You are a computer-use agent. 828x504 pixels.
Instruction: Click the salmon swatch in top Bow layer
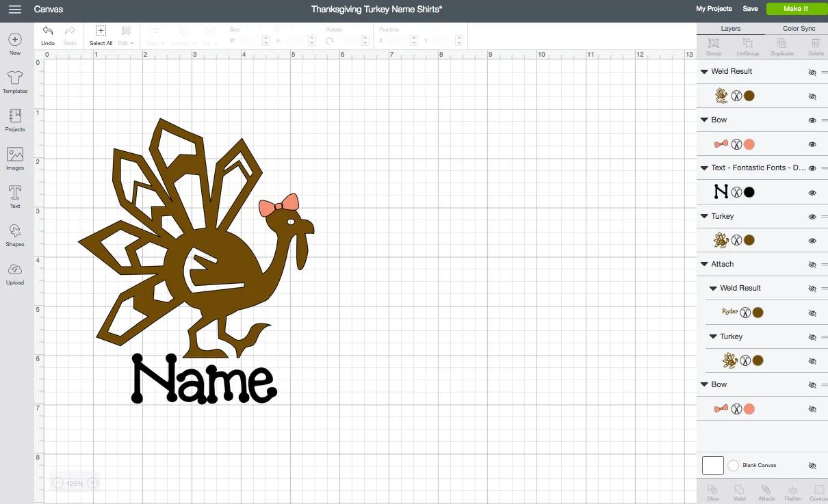[x=749, y=144]
